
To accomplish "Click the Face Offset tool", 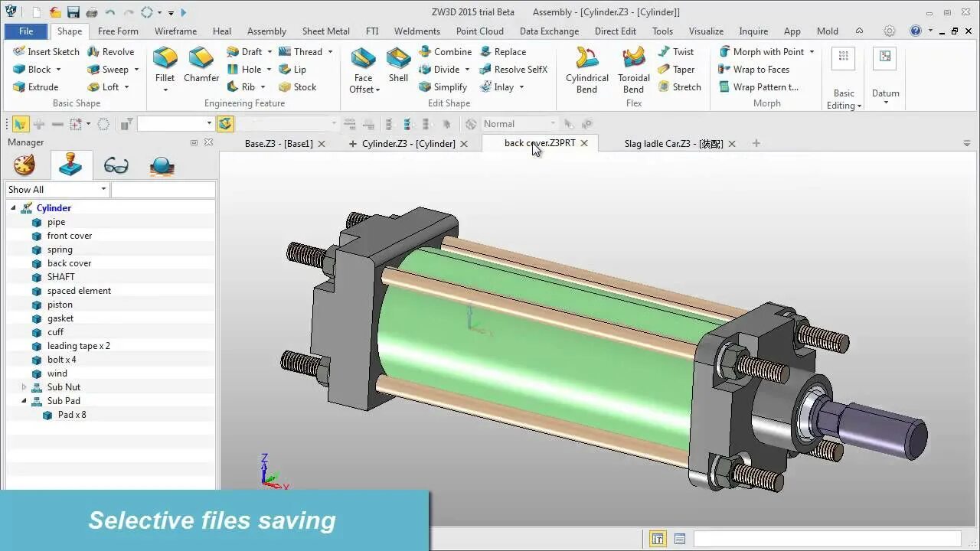I will (x=363, y=70).
